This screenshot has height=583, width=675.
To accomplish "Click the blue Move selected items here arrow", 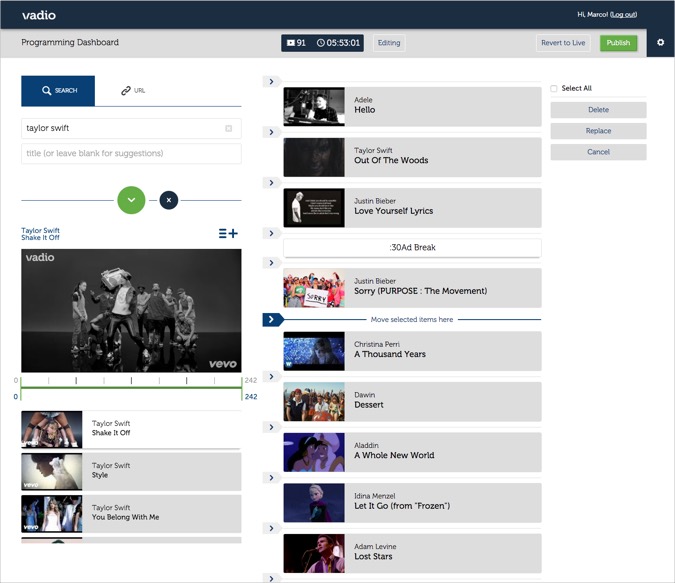I will [272, 319].
